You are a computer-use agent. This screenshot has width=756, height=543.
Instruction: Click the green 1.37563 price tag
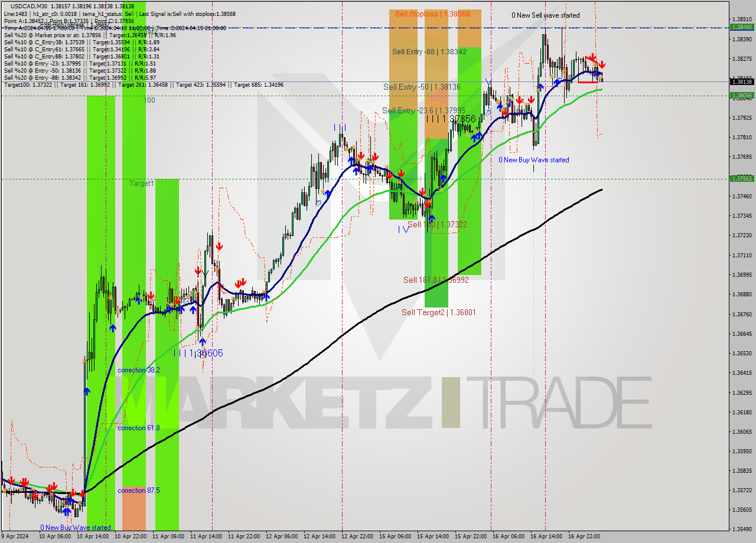pos(741,178)
